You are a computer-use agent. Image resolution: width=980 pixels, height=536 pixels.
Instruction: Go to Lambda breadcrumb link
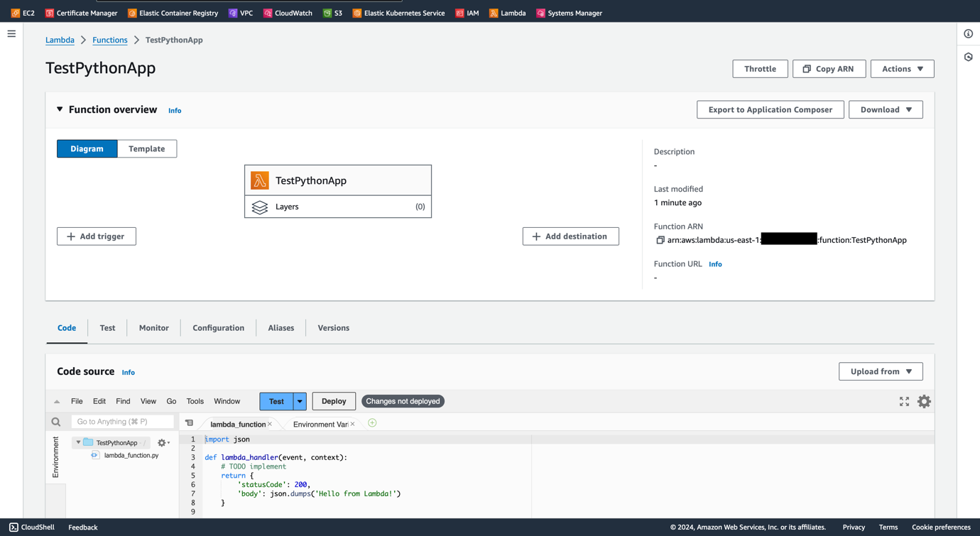60,40
